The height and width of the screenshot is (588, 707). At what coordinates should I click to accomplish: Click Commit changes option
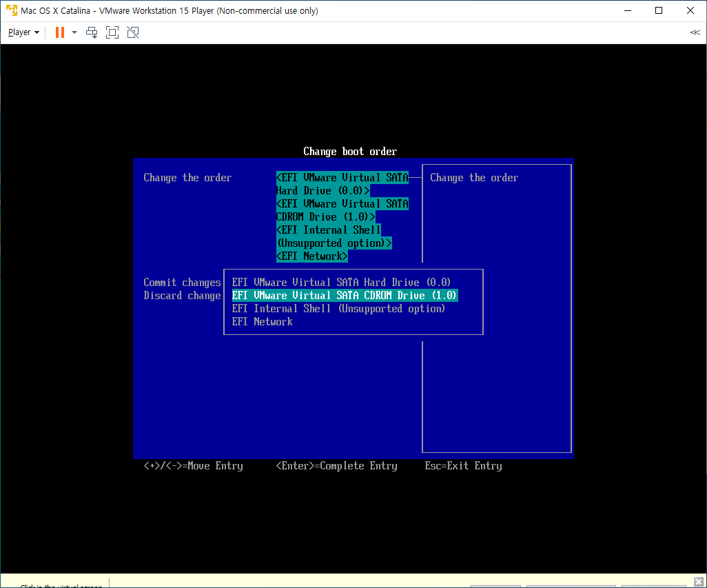click(x=182, y=282)
